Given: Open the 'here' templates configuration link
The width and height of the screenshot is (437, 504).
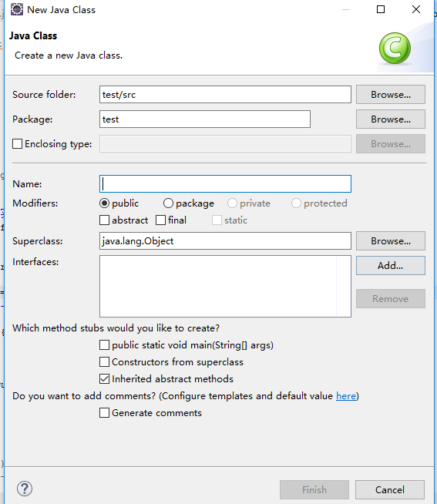Looking at the screenshot, I should (x=346, y=396).
